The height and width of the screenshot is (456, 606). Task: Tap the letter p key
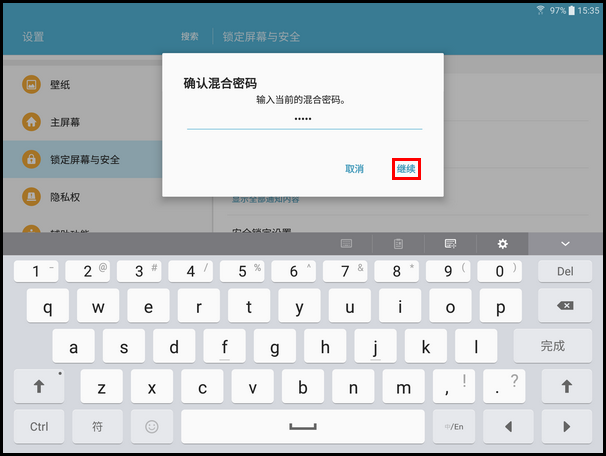pos(500,306)
